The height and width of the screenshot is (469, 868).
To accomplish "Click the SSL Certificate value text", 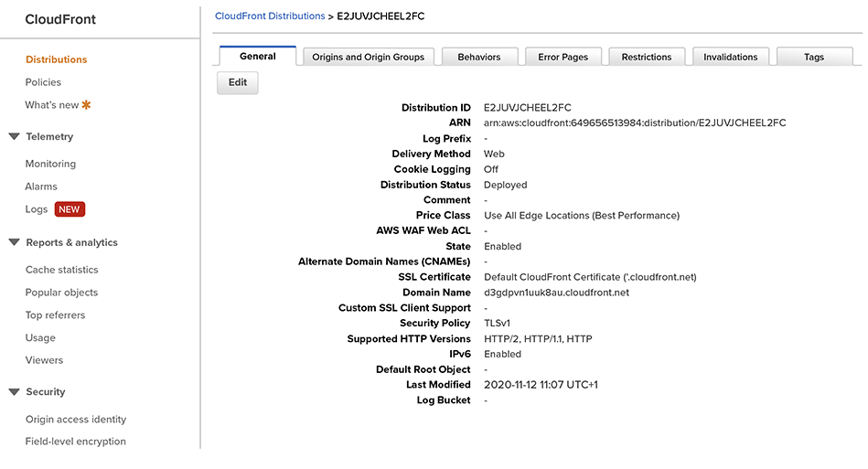I will click(x=590, y=277).
